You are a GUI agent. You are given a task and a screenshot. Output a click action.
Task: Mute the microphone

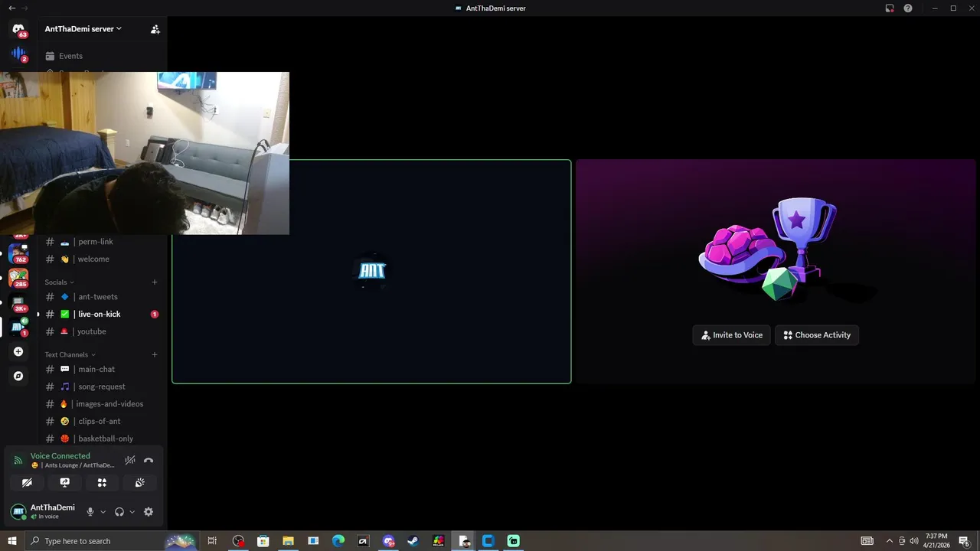pos(90,512)
